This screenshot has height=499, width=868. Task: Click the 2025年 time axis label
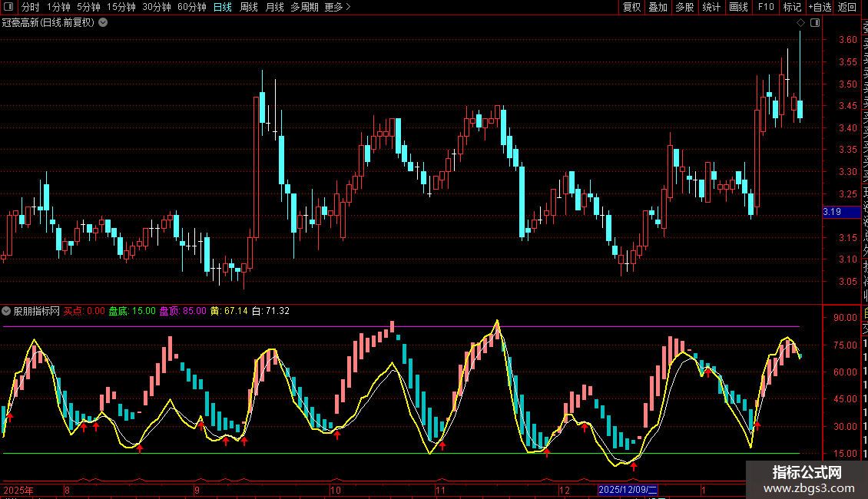[x=18, y=490]
